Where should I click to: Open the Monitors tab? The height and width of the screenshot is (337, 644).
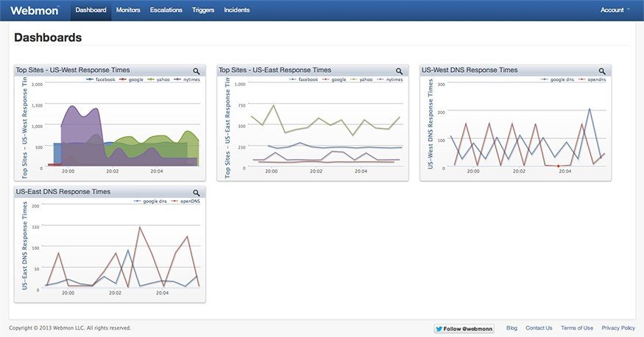128,10
